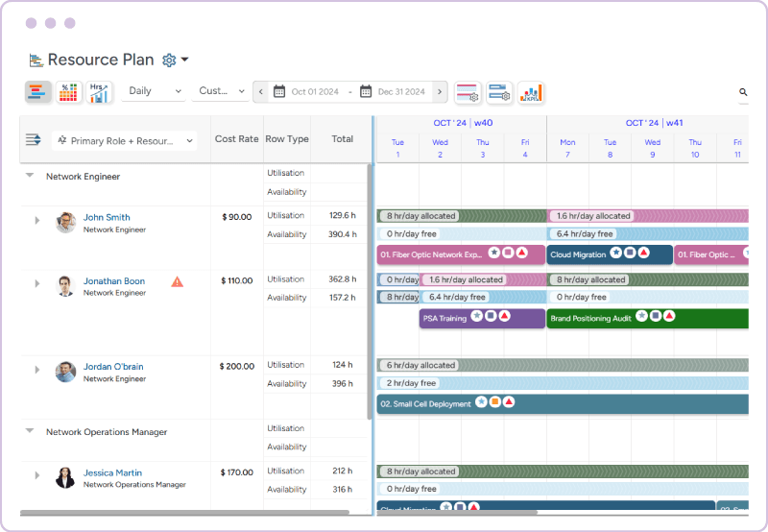This screenshot has width=768, height=532.
Task: Open Primary Role + Resource grouping dropdown
Action: tap(125, 140)
